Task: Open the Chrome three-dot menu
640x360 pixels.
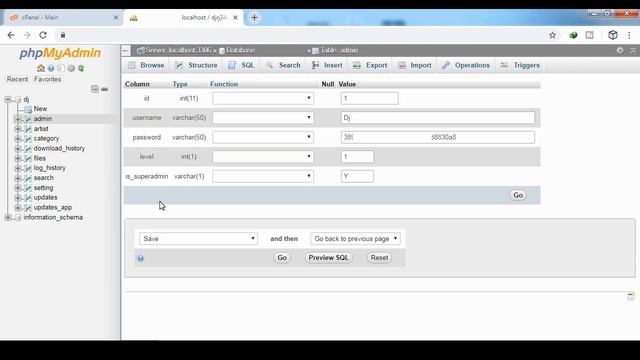Action: (629, 35)
